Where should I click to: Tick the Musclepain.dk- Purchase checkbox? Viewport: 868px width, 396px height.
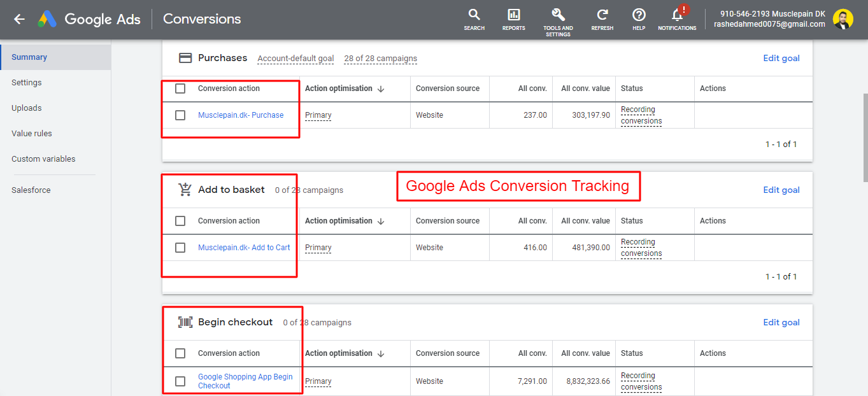click(x=180, y=115)
